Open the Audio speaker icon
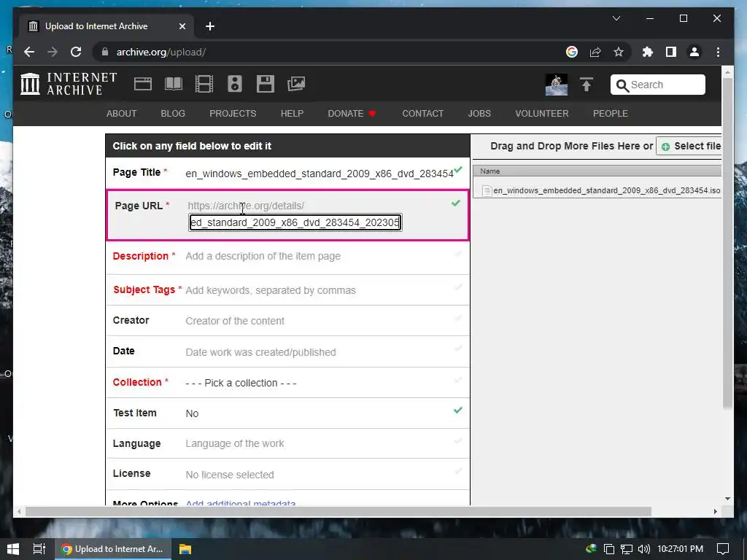This screenshot has height=560, width=747. pyautogui.click(x=235, y=84)
